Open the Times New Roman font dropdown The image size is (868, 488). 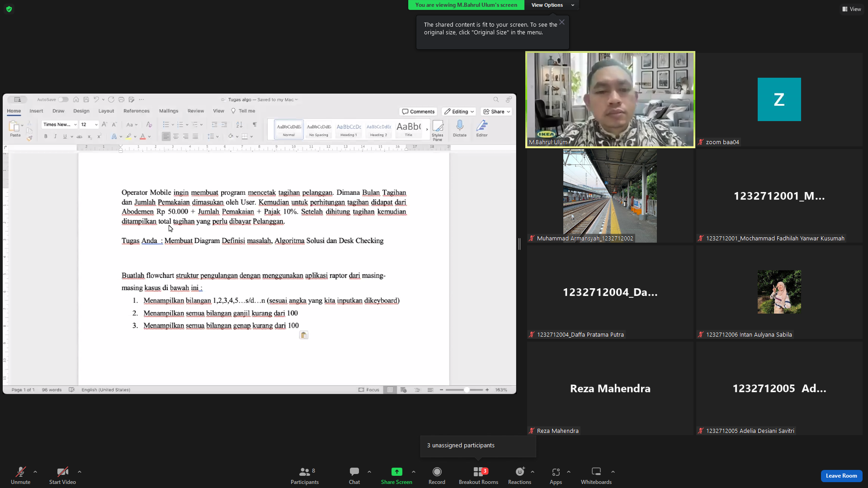[60, 125]
